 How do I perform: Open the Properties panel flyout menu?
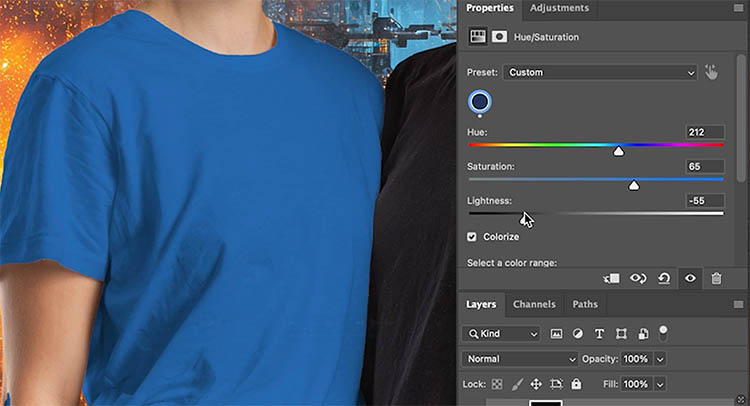coord(739,8)
